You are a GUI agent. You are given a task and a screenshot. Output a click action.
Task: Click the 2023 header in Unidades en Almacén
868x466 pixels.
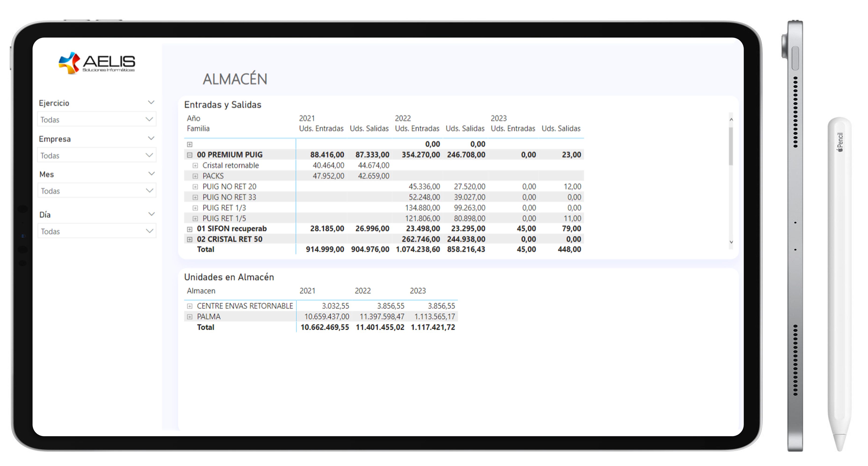click(418, 291)
